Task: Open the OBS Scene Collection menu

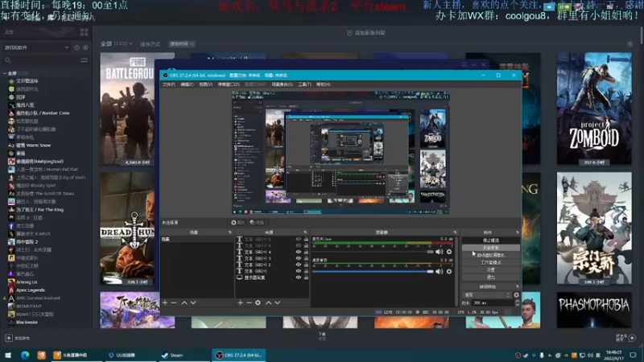Action: (283, 84)
